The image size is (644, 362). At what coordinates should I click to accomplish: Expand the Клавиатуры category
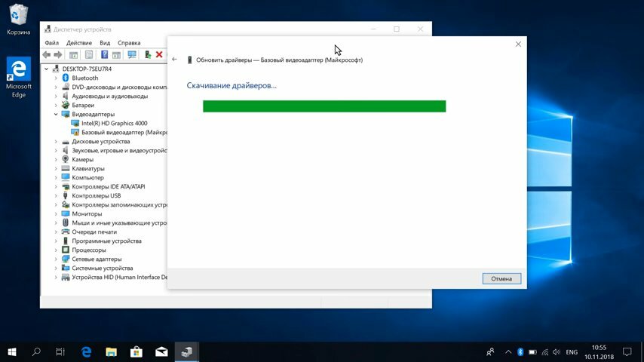point(56,168)
